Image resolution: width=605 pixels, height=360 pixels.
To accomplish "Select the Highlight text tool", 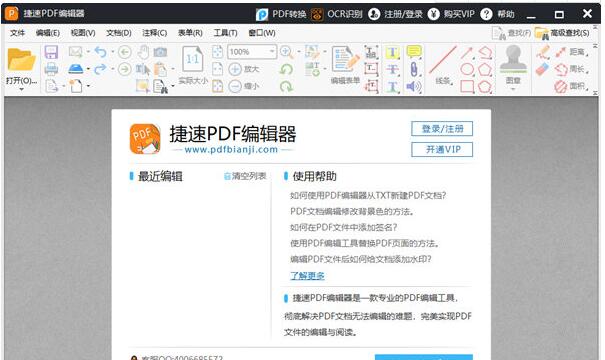I will [392, 52].
